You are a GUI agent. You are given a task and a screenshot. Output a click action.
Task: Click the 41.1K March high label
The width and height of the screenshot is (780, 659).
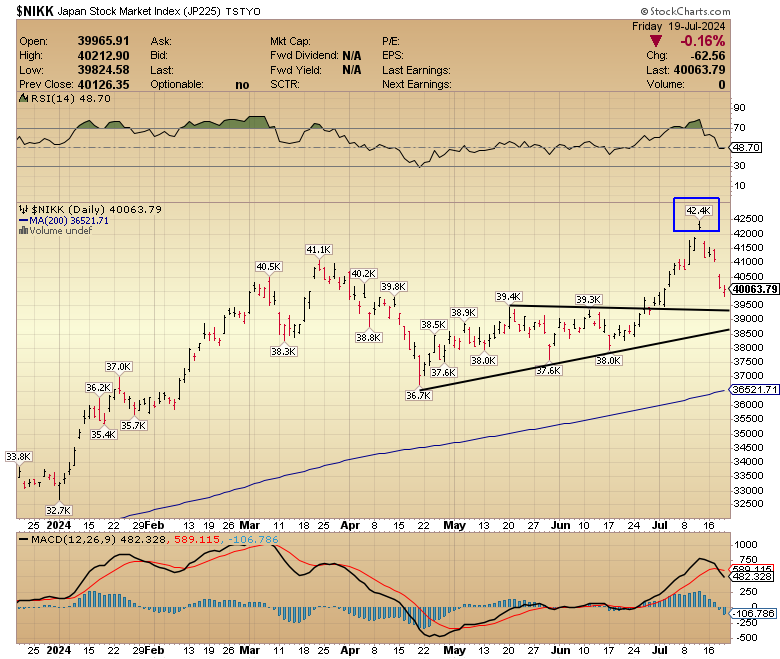pos(318,250)
